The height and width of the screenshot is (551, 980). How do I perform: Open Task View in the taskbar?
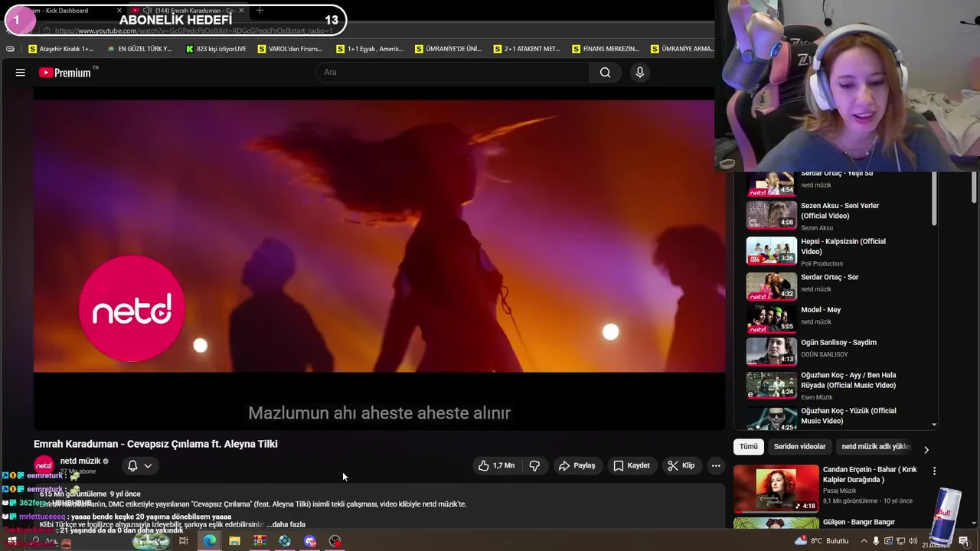click(x=184, y=541)
